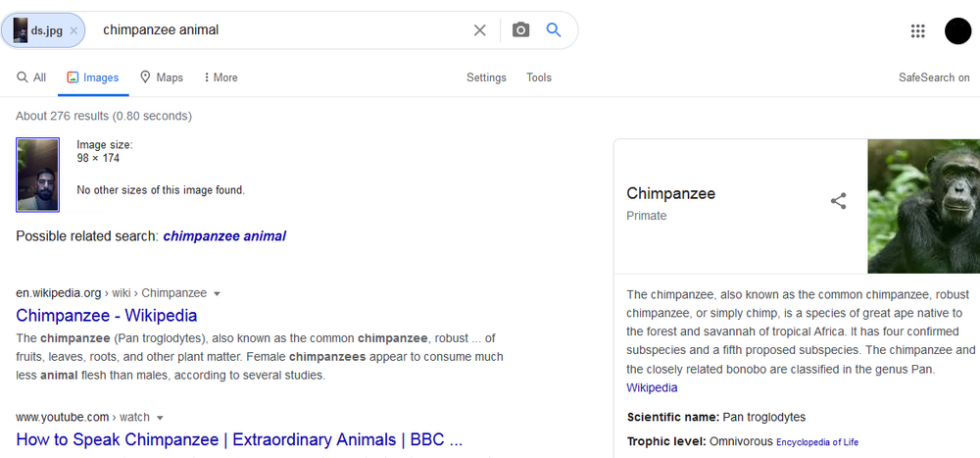Open the Tools menu
The image size is (980, 458).
pos(539,77)
